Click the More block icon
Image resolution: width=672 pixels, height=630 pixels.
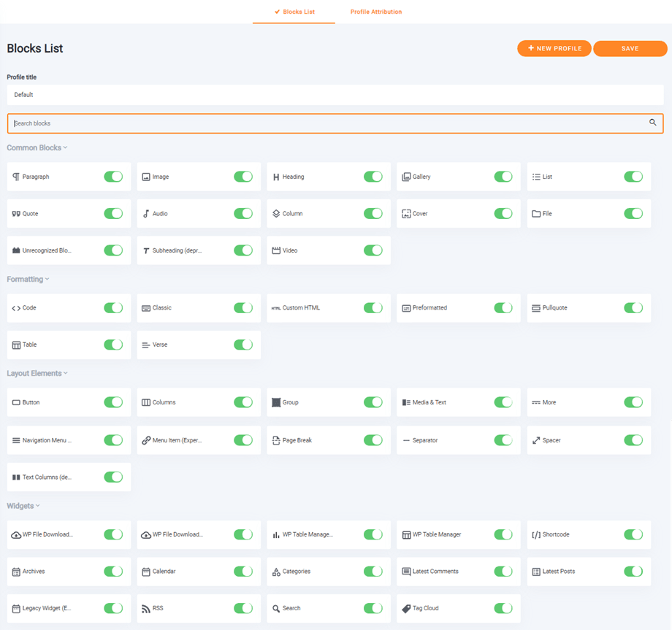[536, 402]
